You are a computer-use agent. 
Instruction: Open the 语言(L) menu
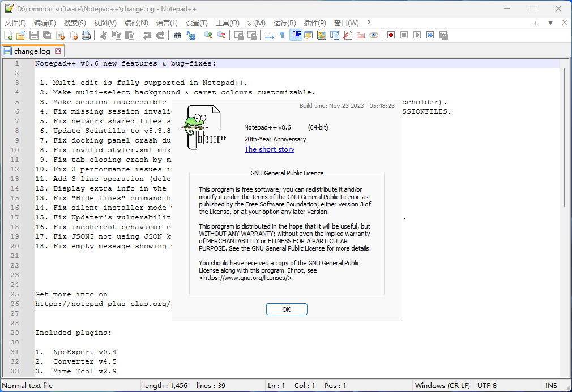click(167, 23)
